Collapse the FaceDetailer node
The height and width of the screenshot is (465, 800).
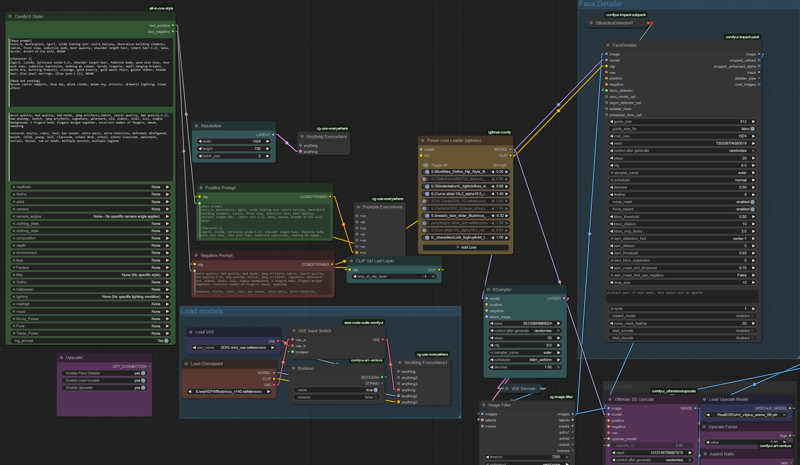607,45
